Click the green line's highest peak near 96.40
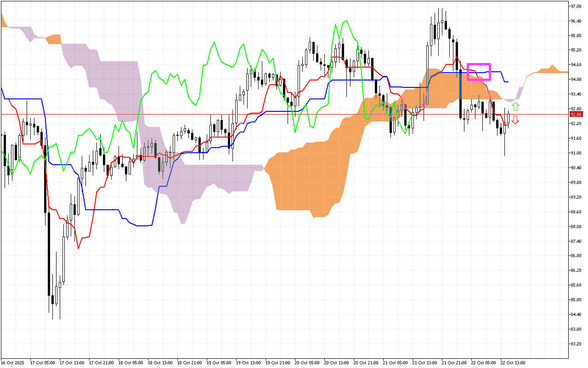The image size is (588, 368). [x=345, y=20]
